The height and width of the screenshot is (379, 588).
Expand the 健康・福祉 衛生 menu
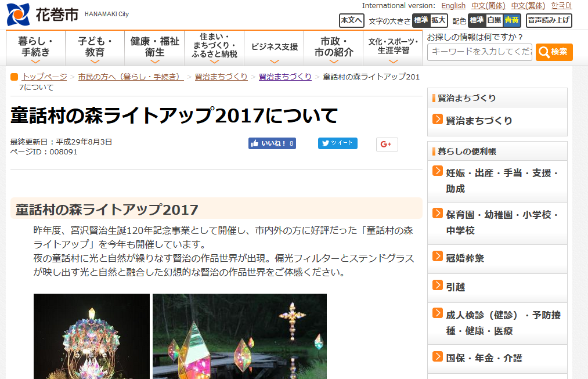tap(154, 48)
